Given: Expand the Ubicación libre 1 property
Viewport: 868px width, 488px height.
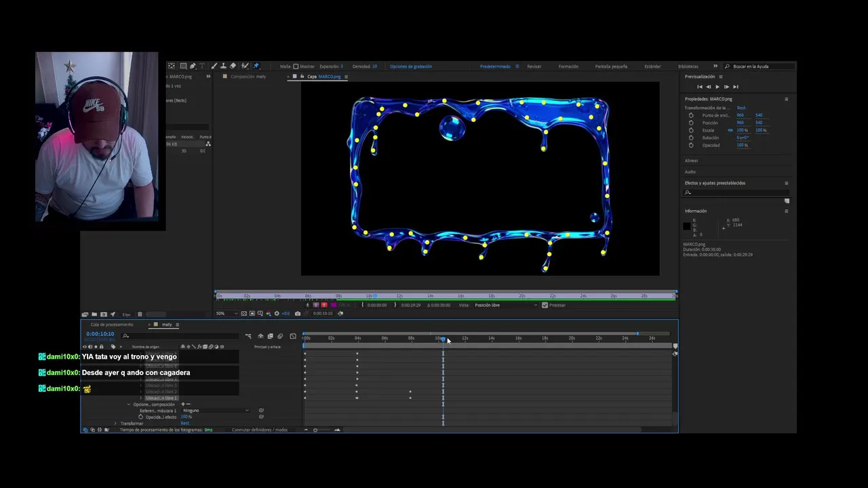Looking at the screenshot, I should (141, 398).
